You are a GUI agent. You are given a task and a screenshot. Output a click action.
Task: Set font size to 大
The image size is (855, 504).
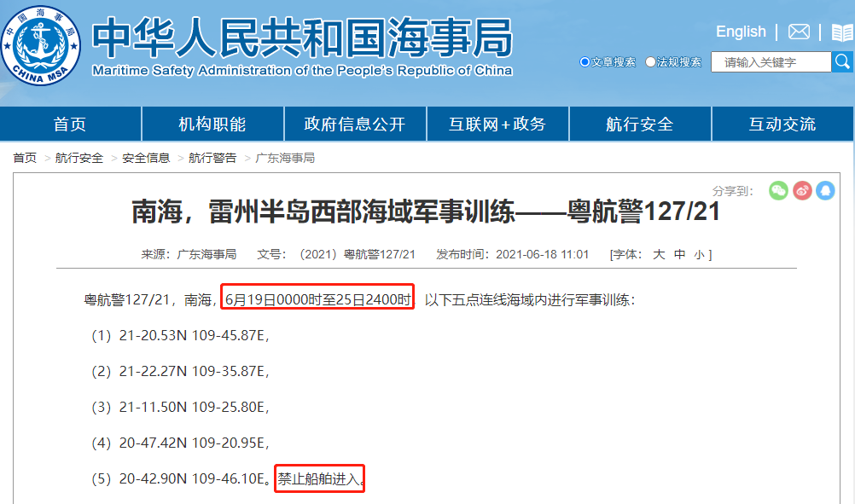659,254
